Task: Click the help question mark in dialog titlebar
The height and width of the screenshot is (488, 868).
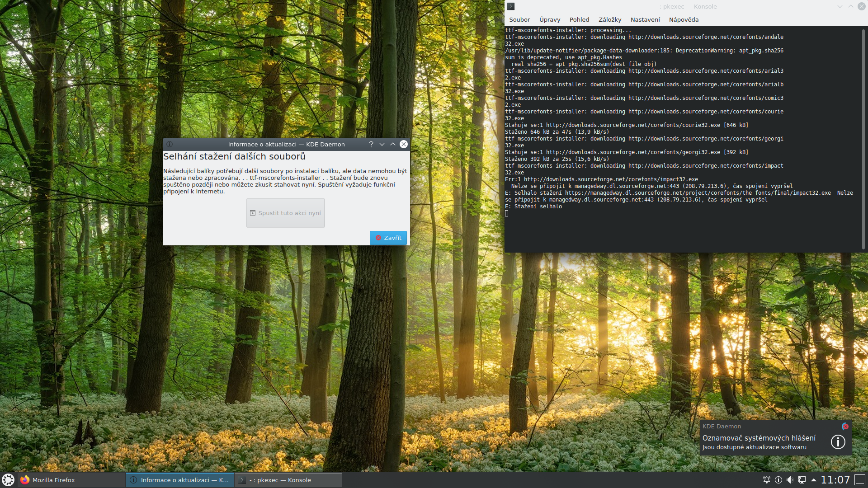Action: coord(371,144)
